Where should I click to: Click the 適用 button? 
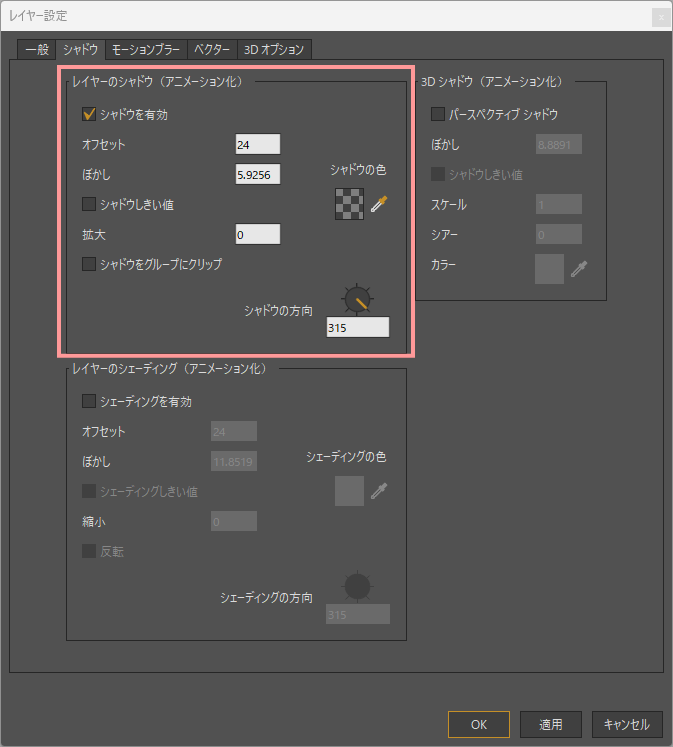point(551,724)
